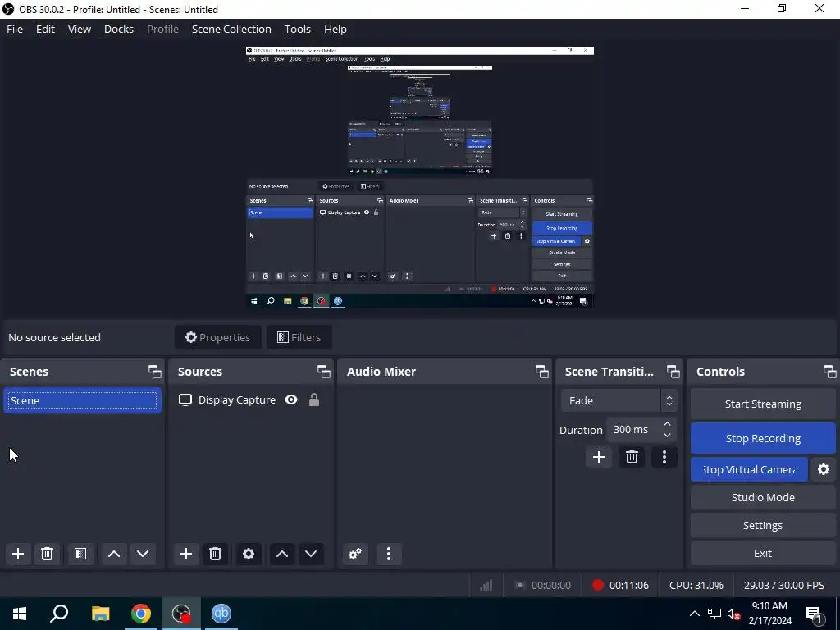
Task: Open the View menu
Action: (x=80, y=30)
